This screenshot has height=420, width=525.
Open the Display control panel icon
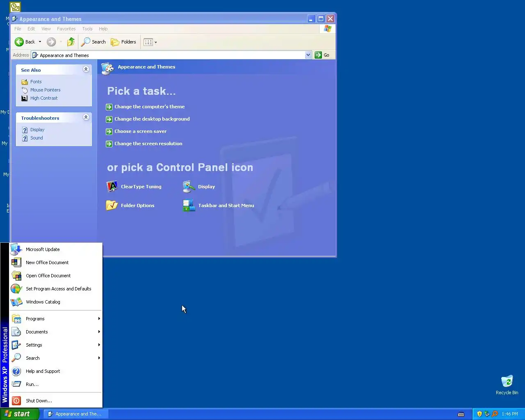(x=199, y=187)
